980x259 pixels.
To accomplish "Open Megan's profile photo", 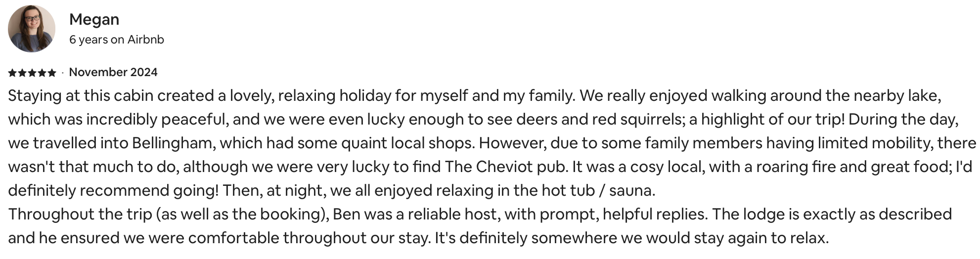I will [x=31, y=29].
